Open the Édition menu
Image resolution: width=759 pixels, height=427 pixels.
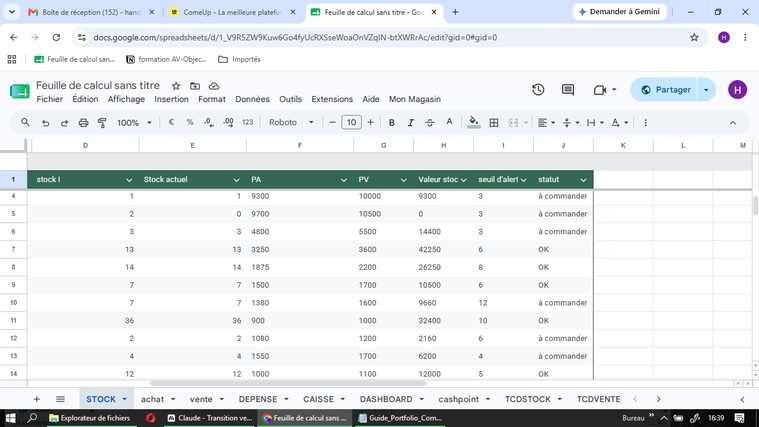pyautogui.click(x=85, y=99)
